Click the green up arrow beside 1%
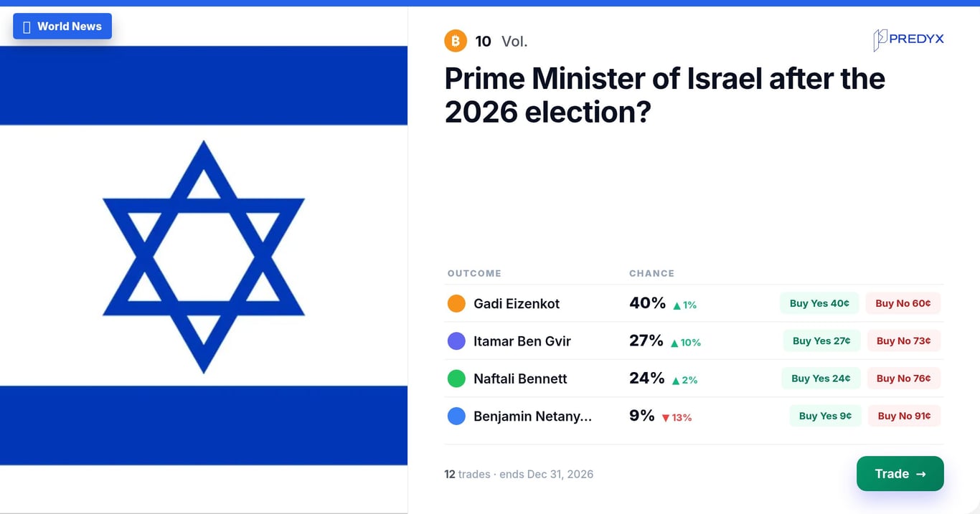The height and width of the screenshot is (514, 980). [677, 305]
